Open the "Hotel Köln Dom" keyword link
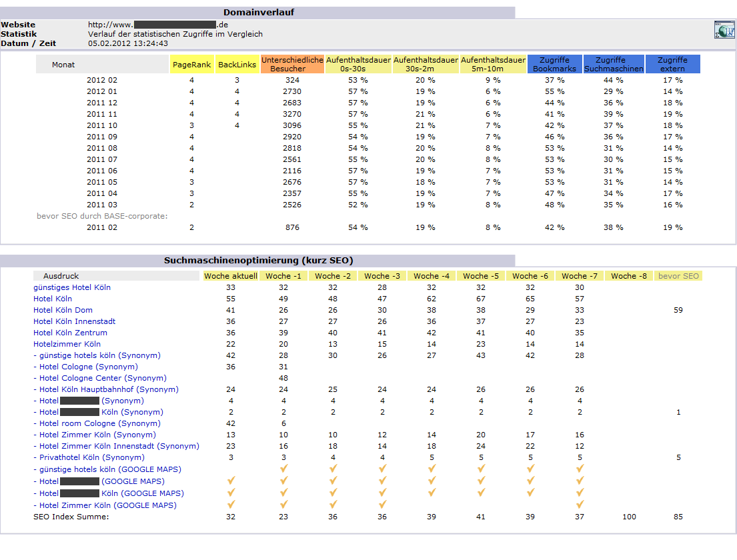Screen dimensions: 737x560 pos(63,310)
